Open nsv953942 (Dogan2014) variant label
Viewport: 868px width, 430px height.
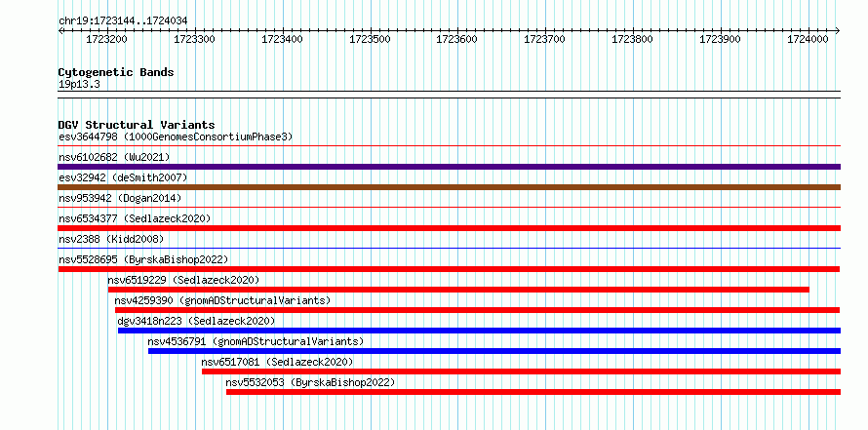120,198
